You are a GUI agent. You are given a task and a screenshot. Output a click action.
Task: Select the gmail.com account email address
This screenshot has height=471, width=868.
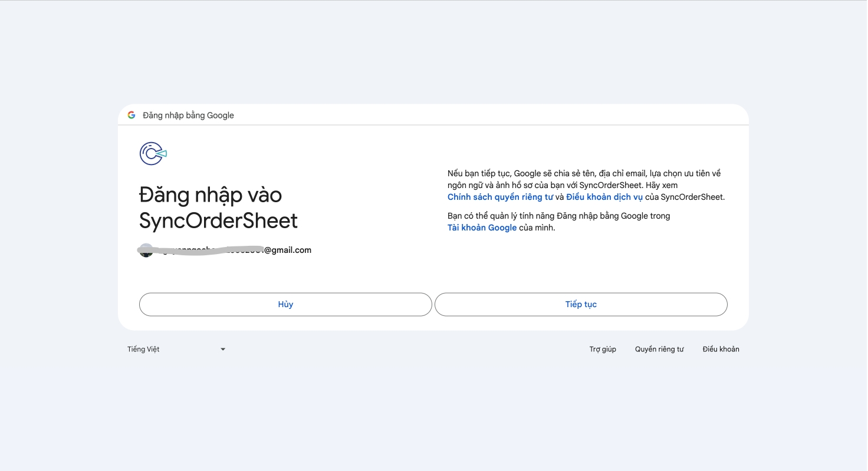(x=288, y=251)
